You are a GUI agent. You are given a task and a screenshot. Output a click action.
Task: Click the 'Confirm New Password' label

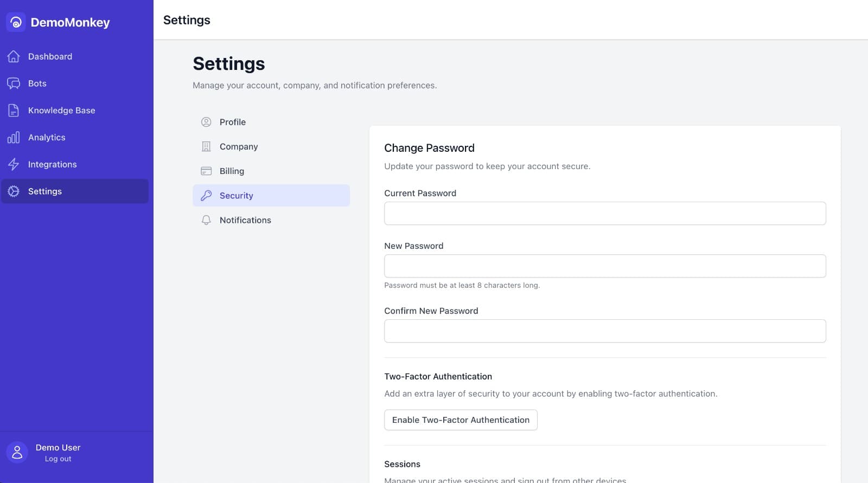coord(431,311)
